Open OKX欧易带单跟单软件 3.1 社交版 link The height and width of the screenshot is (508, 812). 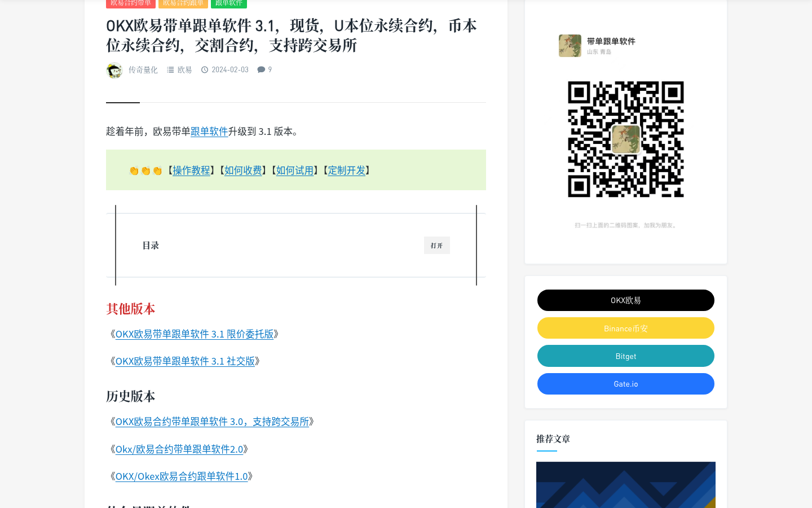[185, 361]
